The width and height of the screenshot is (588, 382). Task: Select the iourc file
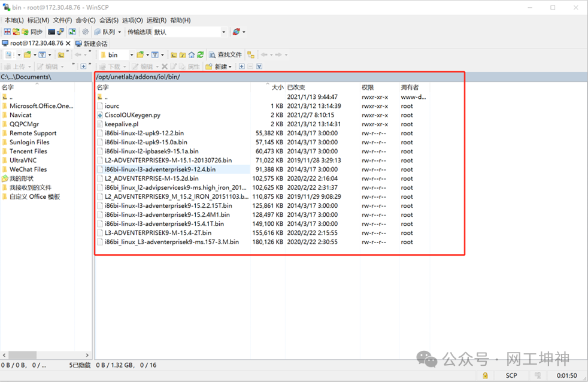coord(112,106)
